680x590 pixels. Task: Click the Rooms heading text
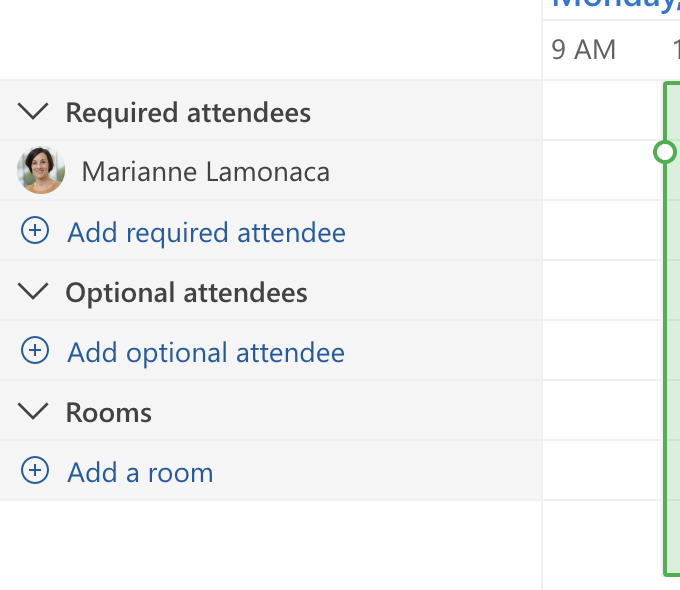point(108,413)
